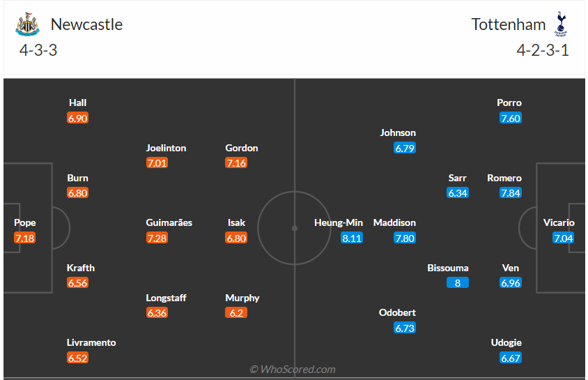
Task: Click player name Joelinton
Action: coord(166,148)
